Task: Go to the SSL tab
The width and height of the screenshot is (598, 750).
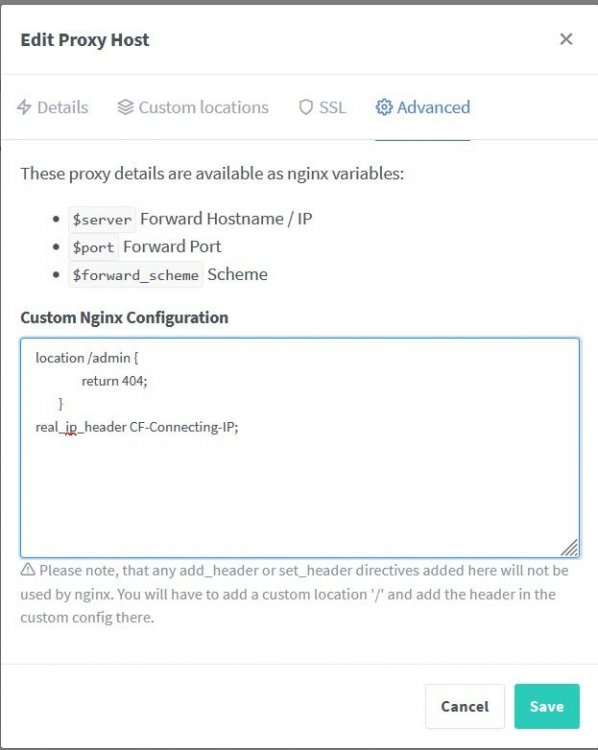Action: tap(322, 107)
